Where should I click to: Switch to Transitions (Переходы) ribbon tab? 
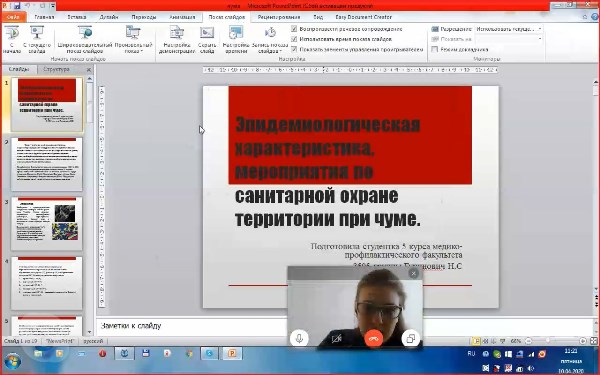pyautogui.click(x=143, y=17)
